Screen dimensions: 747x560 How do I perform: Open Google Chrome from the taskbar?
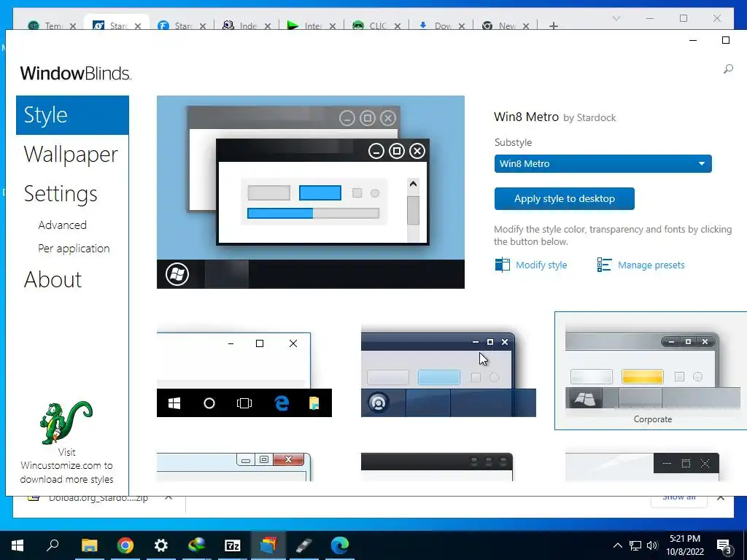pyautogui.click(x=125, y=545)
